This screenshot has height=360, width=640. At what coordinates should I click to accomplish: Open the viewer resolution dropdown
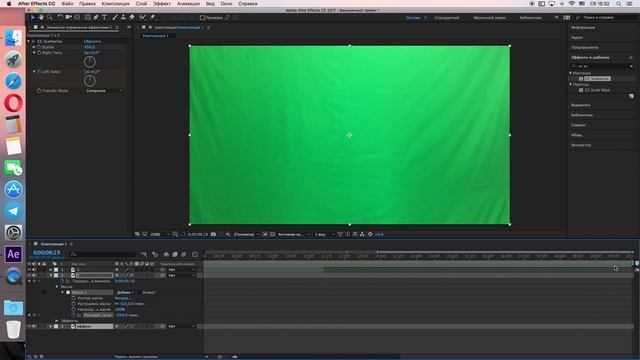(x=247, y=234)
